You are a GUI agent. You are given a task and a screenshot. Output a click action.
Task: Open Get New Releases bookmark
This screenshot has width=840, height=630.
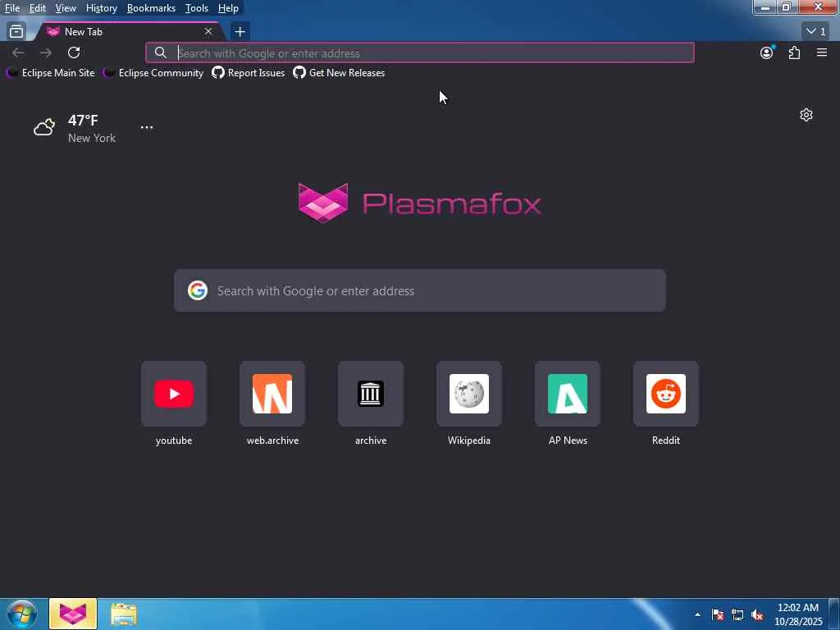pos(339,73)
